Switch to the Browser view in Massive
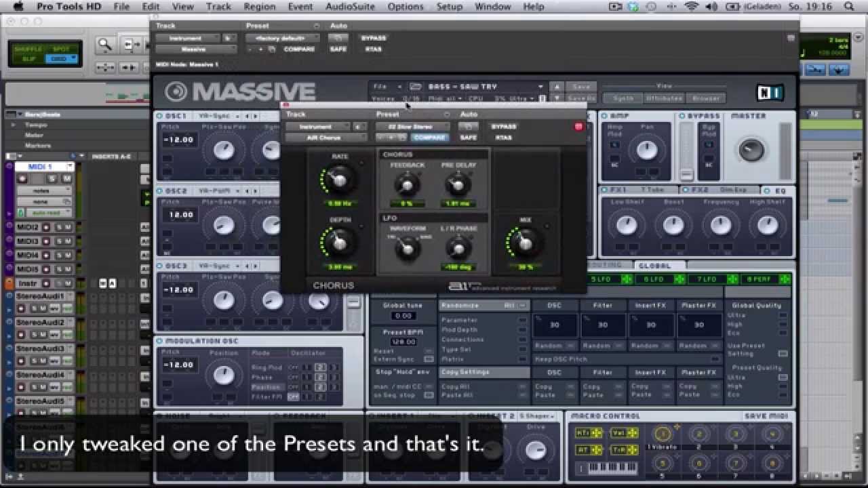Screen dimensions: 868x488 [x=705, y=98]
